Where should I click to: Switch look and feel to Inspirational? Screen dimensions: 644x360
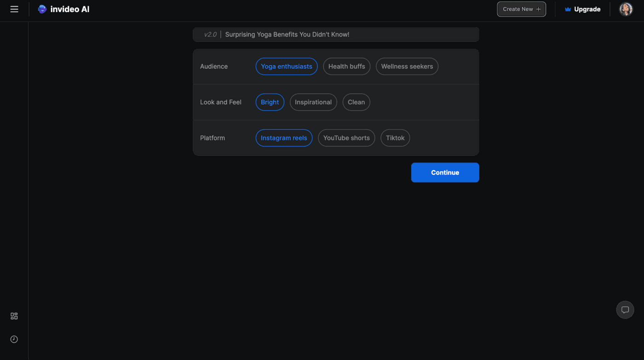click(313, 102)
